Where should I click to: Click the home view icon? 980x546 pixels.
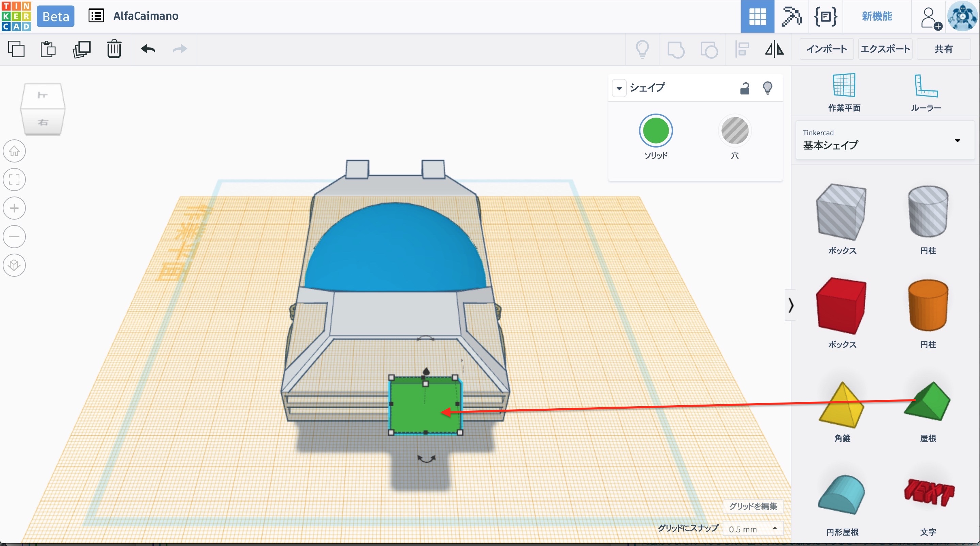click(14, 151)
